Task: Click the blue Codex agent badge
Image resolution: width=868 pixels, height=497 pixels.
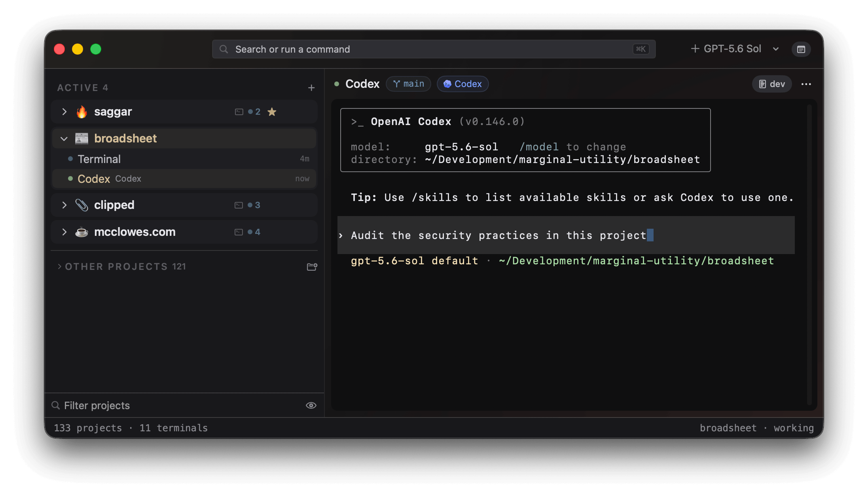Action: (462, 84)
